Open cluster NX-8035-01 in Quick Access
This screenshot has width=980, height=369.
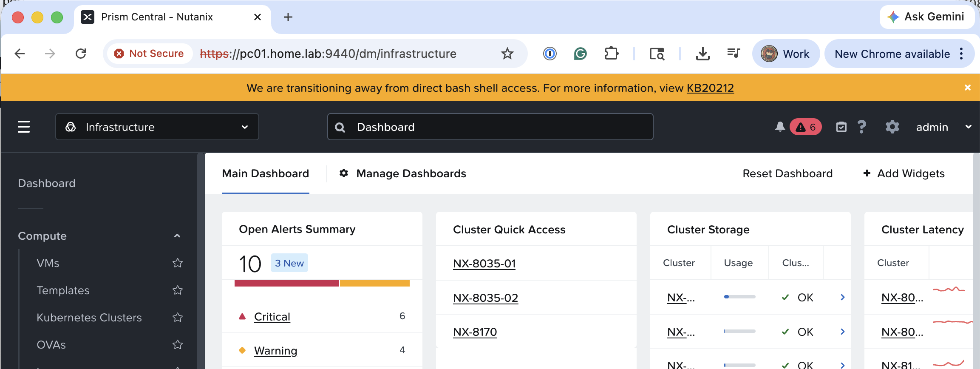pos(484,264)
